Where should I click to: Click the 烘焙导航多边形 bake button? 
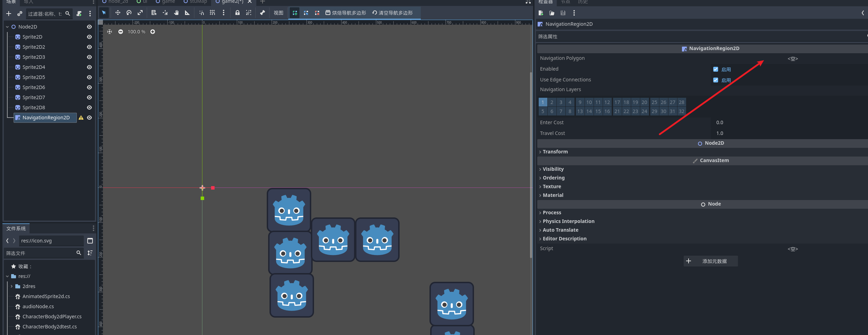pyautogui.click(x=346, y=13)
